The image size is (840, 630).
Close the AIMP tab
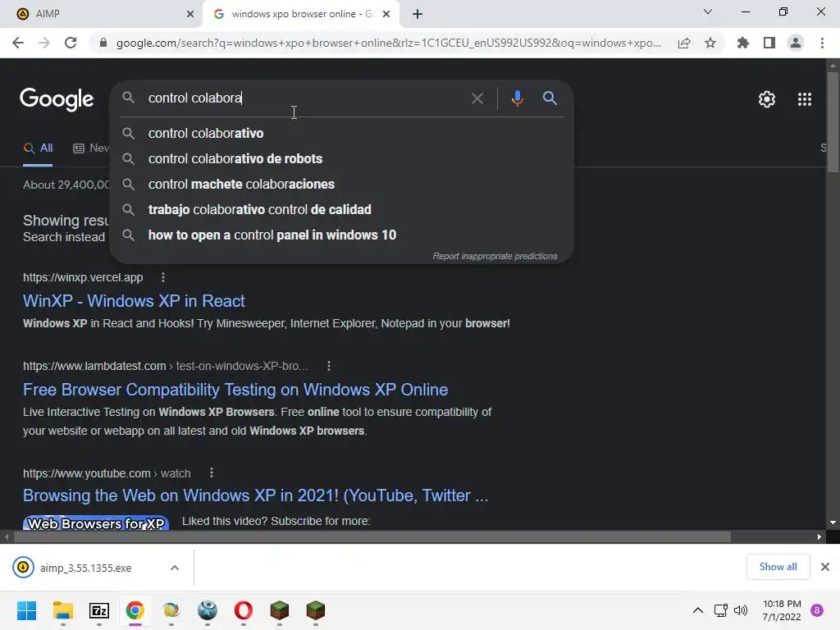point(190,14)
